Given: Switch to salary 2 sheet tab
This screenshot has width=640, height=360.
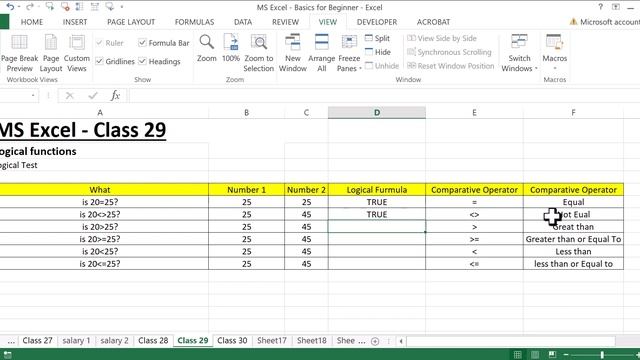Looking at the screenshot, I should [114, 340].
